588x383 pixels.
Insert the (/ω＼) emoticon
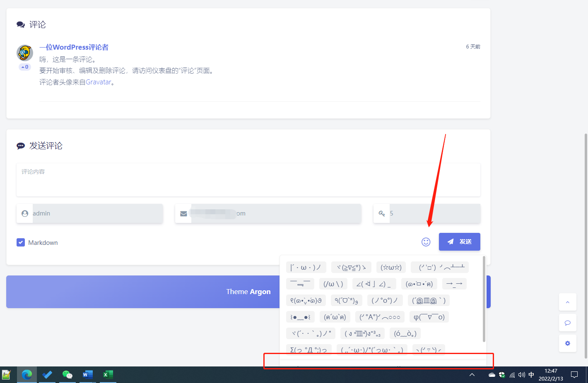tap(333, 284)
